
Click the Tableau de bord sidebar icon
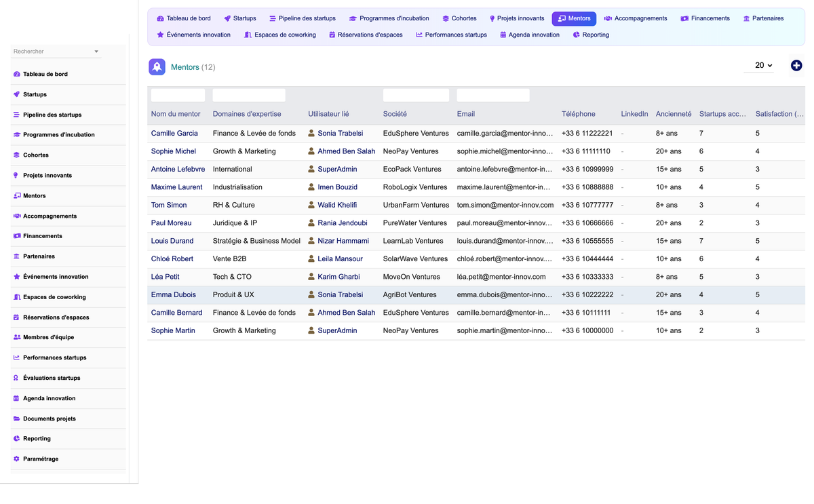tap(17, 74)
